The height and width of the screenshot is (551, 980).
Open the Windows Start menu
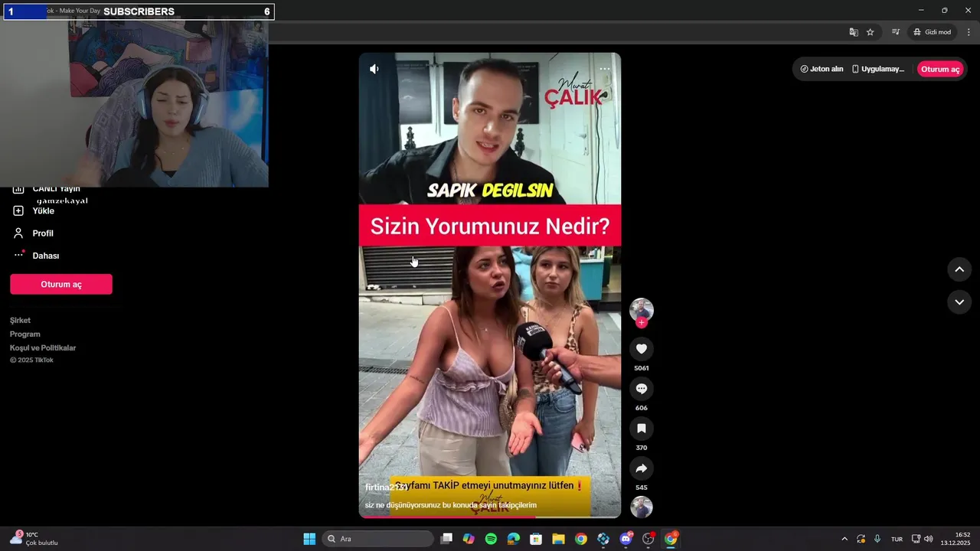tap(309, 539)
